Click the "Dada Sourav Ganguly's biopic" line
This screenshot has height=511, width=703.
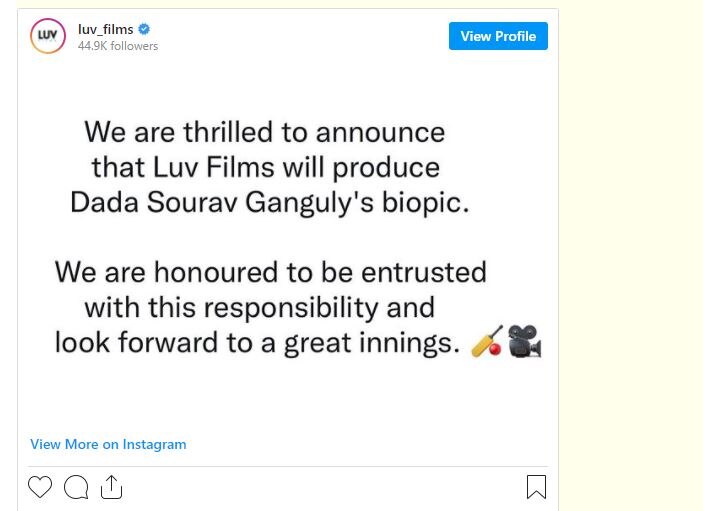269,201
